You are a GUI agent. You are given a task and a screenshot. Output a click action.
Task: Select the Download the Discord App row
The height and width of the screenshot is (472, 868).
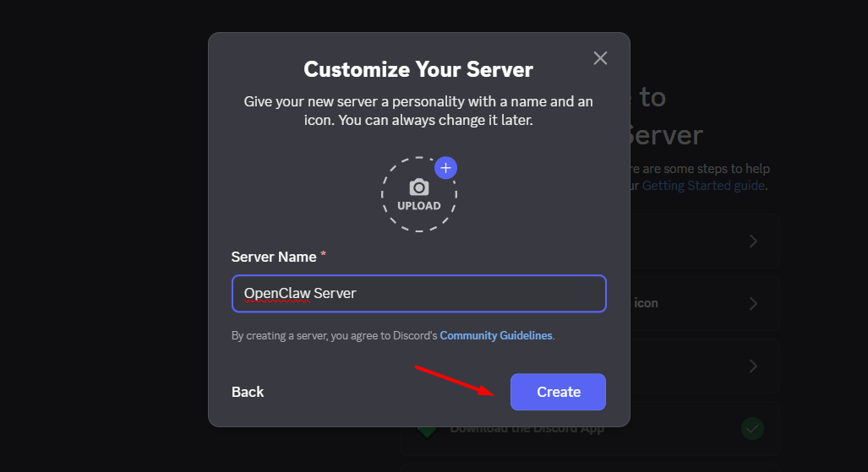pos(590,429)
